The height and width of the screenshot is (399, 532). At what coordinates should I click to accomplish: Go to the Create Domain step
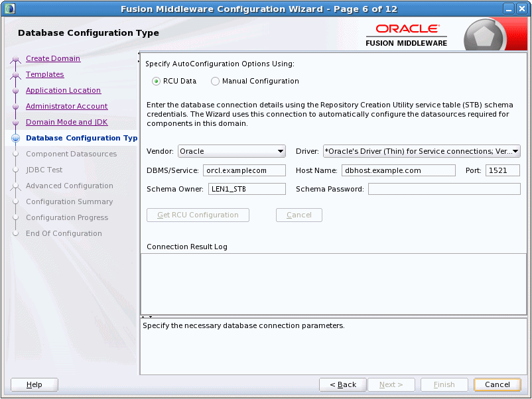coord(53,58)
